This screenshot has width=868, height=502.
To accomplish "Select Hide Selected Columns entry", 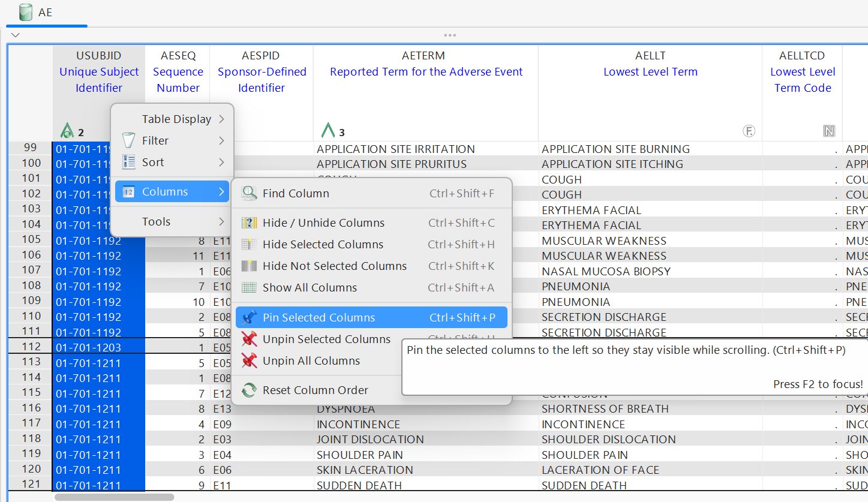I will tap(371, 245).
